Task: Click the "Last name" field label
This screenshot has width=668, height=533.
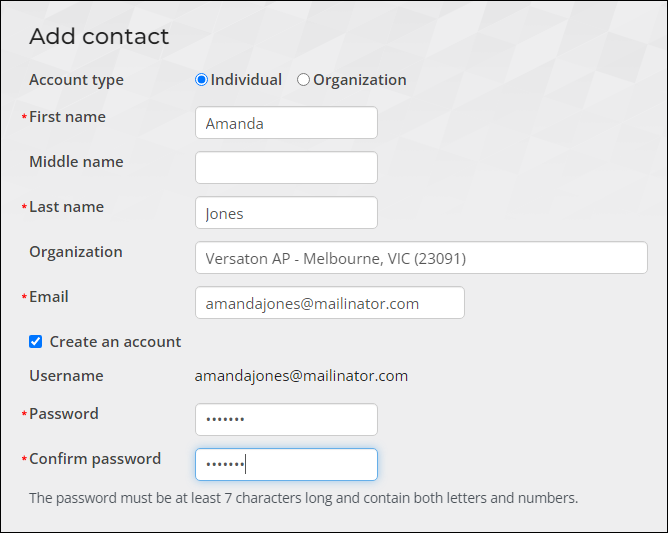Action: (x=66, y=207)
